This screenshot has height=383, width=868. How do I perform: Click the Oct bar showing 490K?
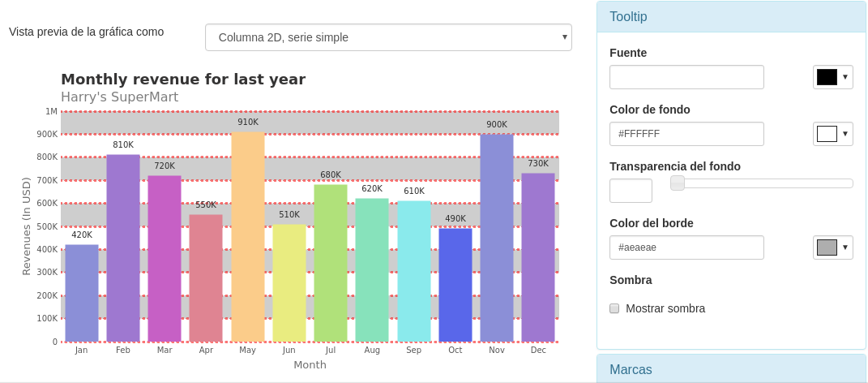tap(455, 285)
